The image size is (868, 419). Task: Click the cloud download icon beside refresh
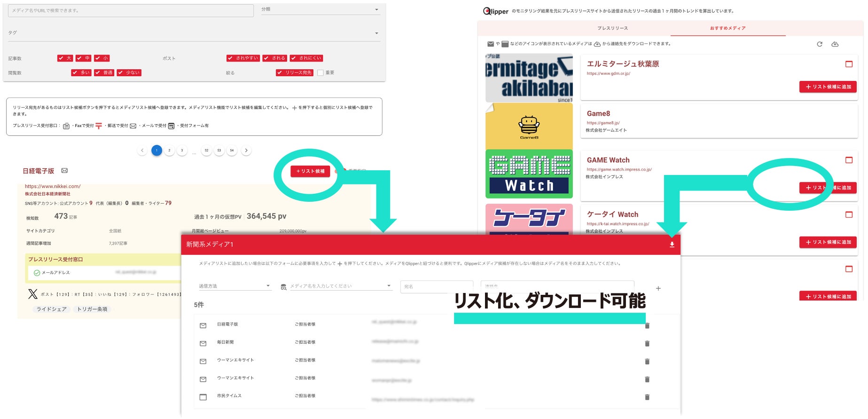[835, 44]
